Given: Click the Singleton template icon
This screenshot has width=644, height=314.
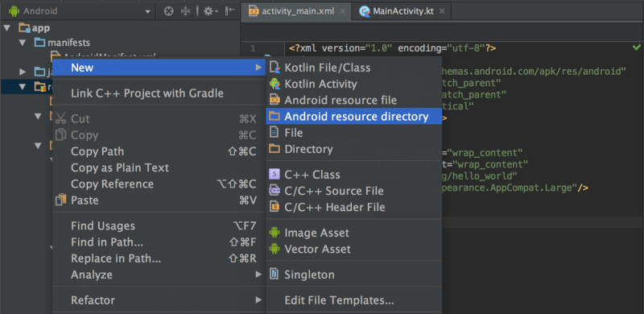Looking at the screenshot, I should coord(275,274).
